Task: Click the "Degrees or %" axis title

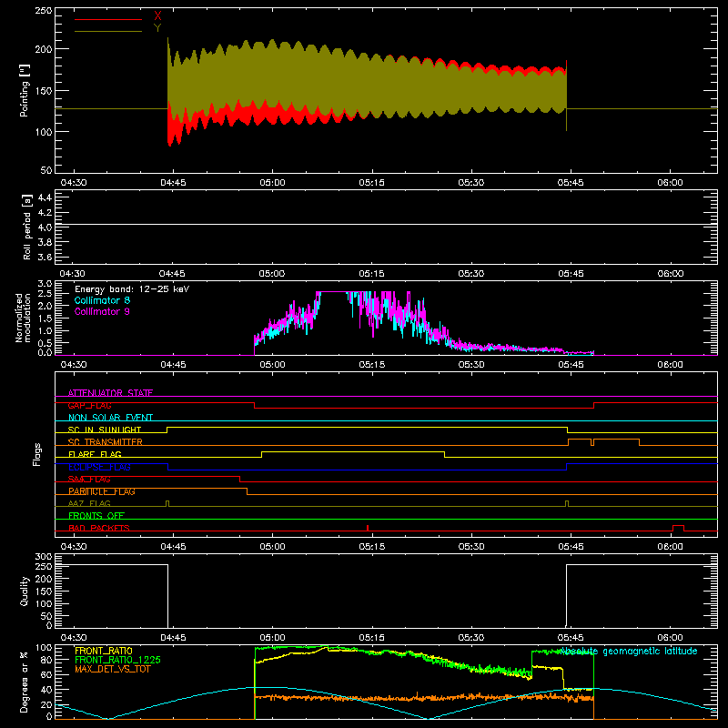Action: pos(25,682)
